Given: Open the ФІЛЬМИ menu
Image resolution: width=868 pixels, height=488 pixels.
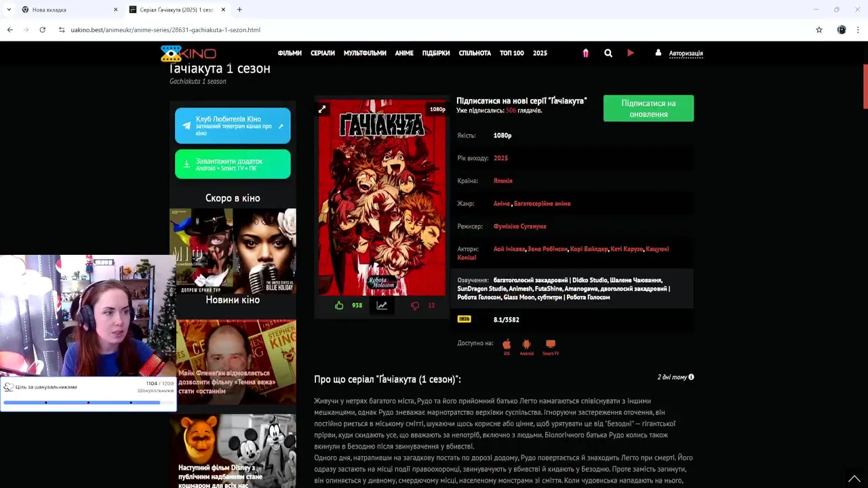Looking at the screenshot, I should [290, 53].
